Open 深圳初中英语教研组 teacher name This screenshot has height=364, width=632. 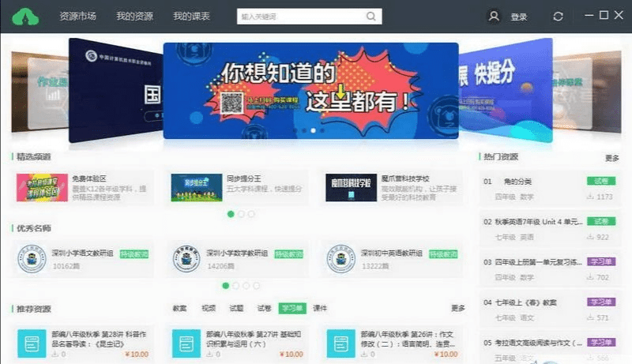pos(391,253)
